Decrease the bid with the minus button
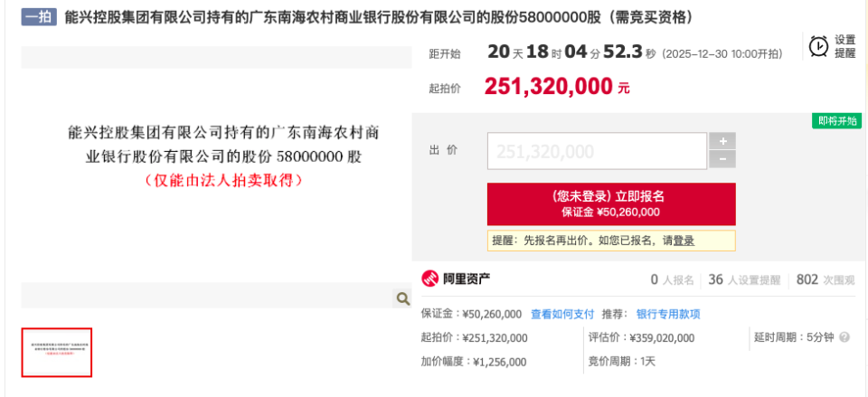868x397 pixels. pos(722,160)
